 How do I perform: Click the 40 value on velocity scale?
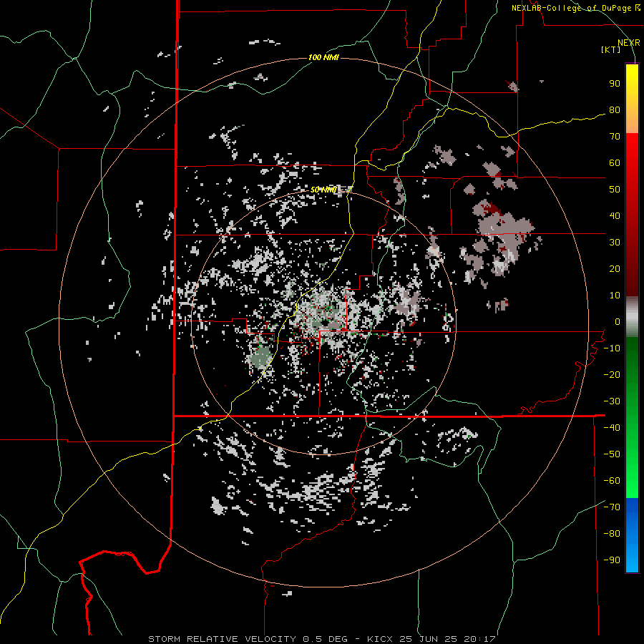point(615,216)
